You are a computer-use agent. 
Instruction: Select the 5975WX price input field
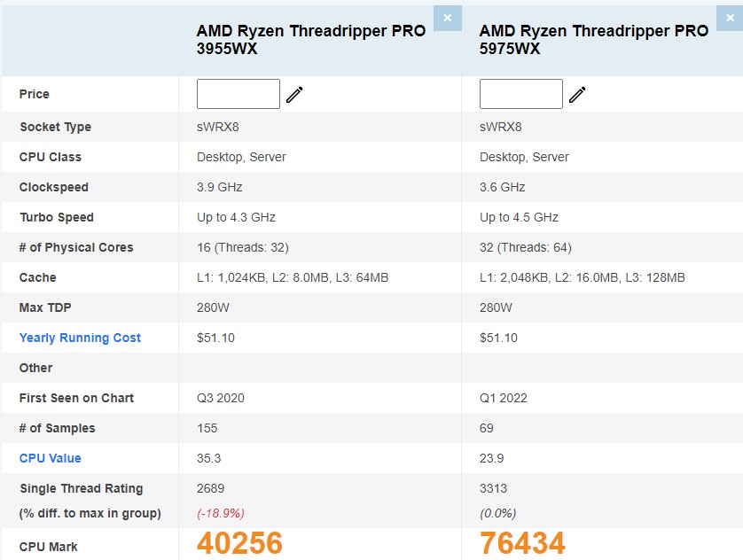pos(520,94)
